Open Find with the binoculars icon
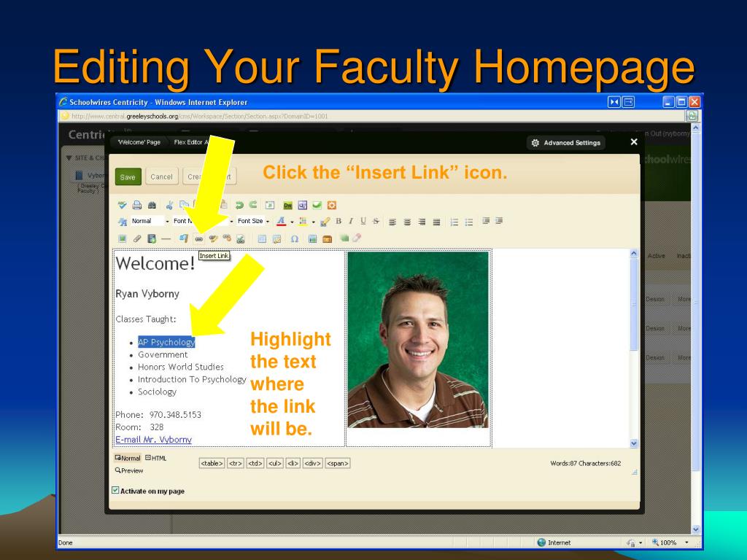The height and width of the screenshot is (560, 747). pos(152,205)
